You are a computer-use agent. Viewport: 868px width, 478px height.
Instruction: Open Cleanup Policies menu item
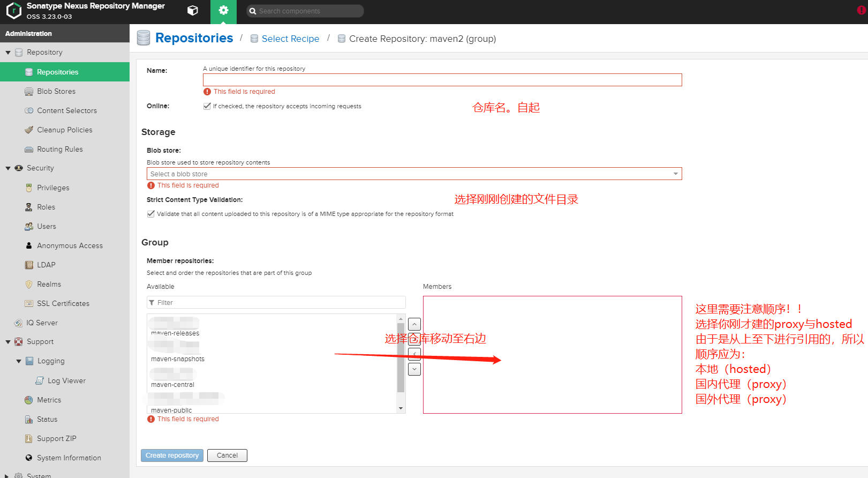[65, 130]
